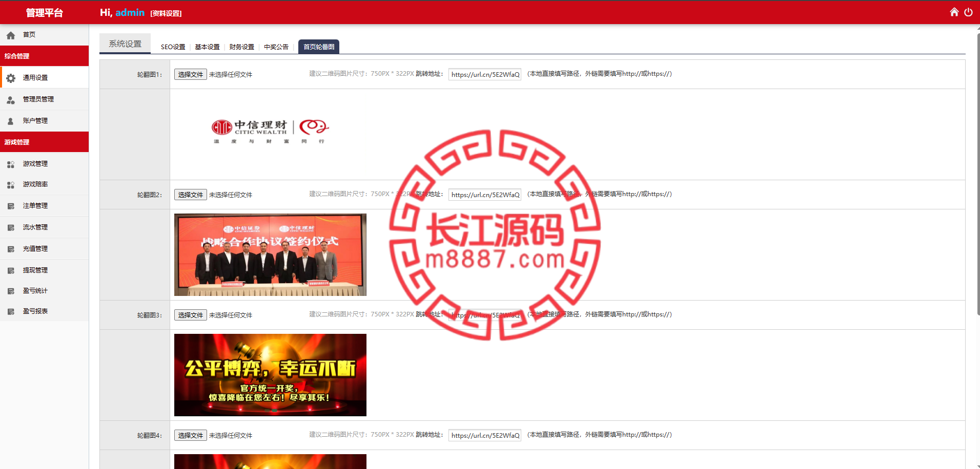The width and height of the screenshot is (980, 469).
Task: Click the 轮翻图3: label
Action: [x=149, y=315]
